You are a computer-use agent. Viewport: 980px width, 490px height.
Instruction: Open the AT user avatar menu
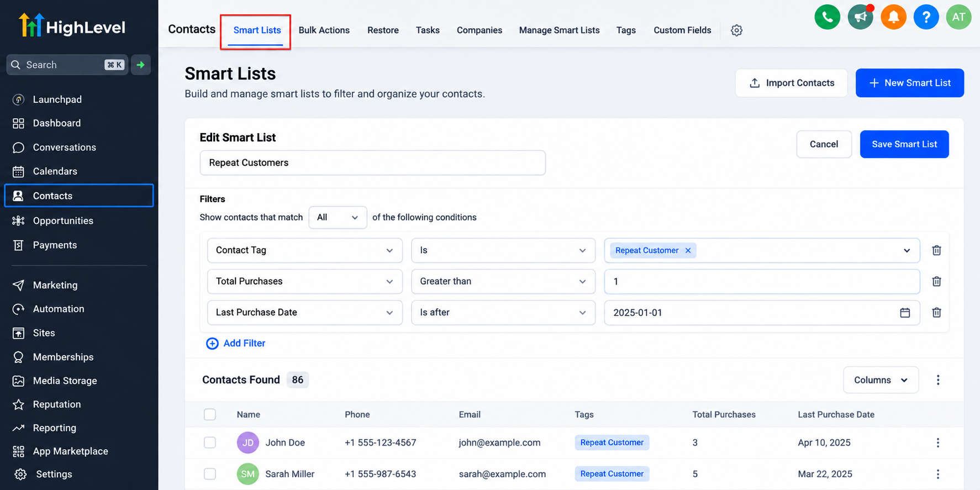pos(958,17)
